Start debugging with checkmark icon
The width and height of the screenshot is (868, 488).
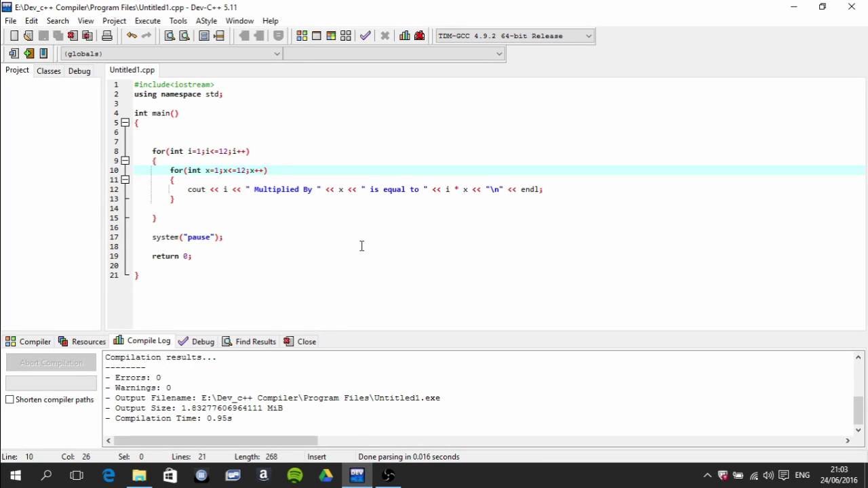[366, 36]
